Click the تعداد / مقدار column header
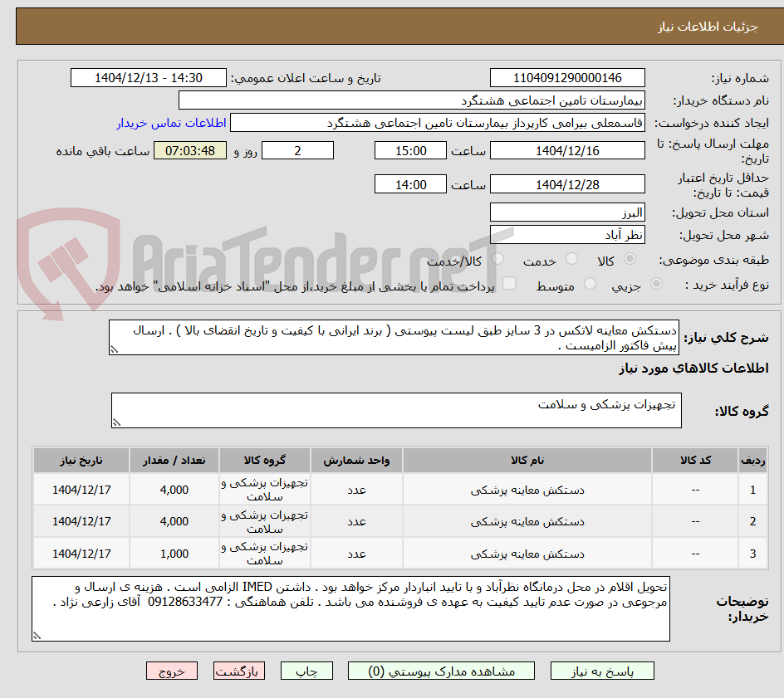Screen dimensions: 784x698 point(174,460)
